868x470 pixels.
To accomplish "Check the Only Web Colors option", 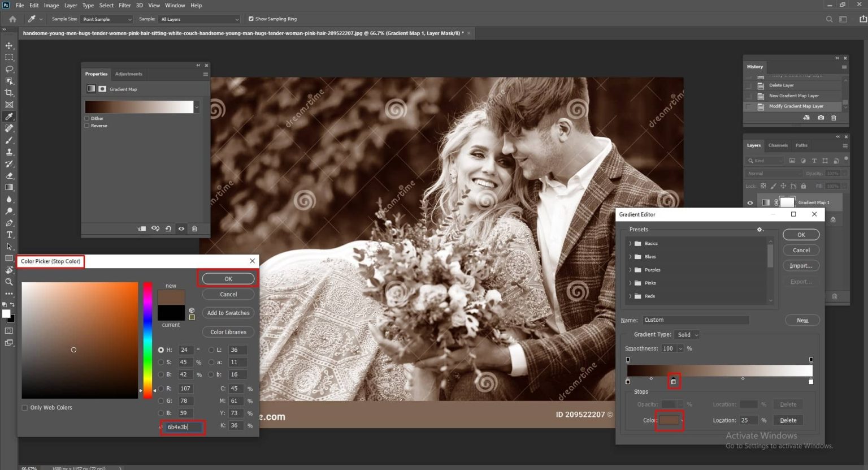I will (x=25, y=407).
